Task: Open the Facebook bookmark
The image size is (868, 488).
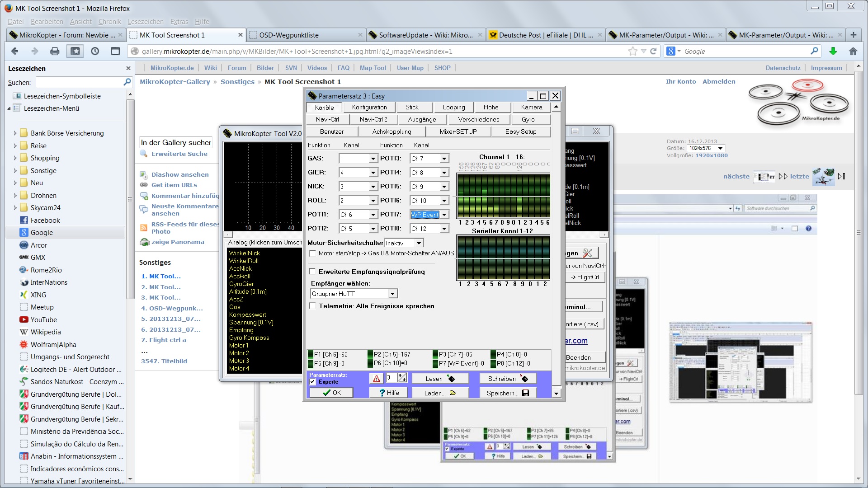Action: pos(45,220)
